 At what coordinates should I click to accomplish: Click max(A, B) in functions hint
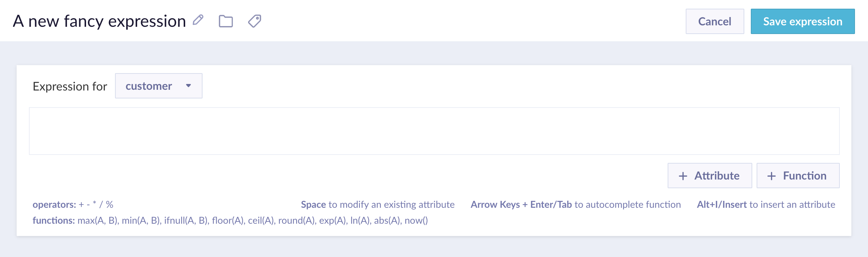click(x=97, y=220)
